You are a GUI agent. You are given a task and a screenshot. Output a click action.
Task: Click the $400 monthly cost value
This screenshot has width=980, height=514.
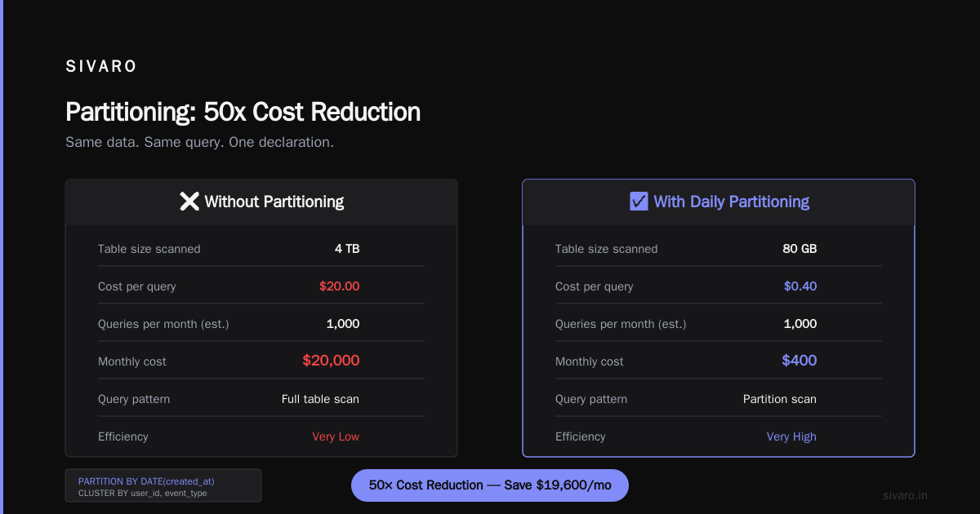[x=800, y=361]
